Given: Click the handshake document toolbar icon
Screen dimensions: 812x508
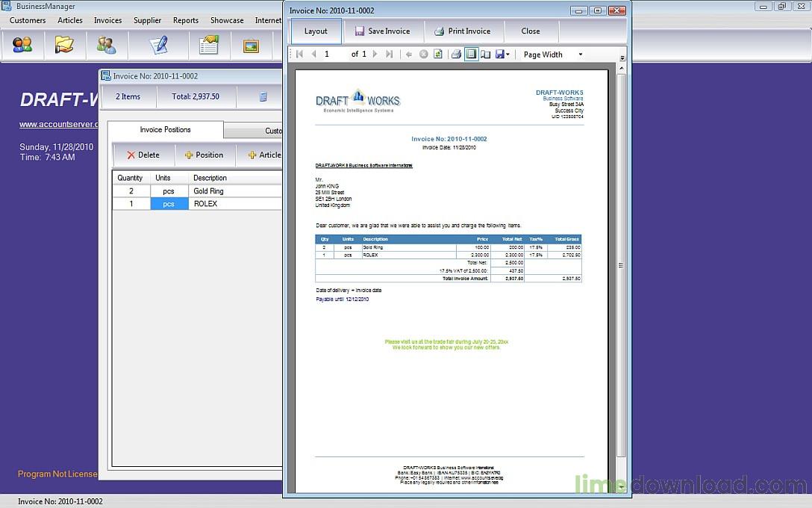Looking at the screenshot, I should (x=209, y=45).
